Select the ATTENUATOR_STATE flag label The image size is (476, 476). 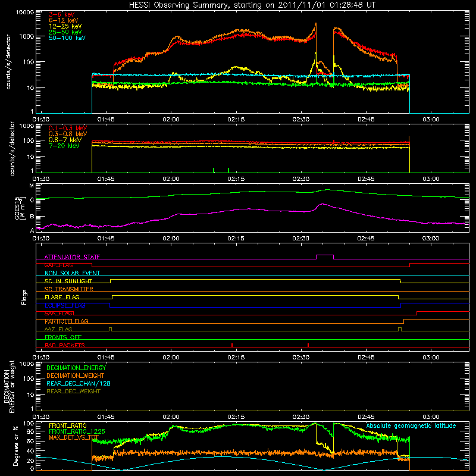pos(72,257)
